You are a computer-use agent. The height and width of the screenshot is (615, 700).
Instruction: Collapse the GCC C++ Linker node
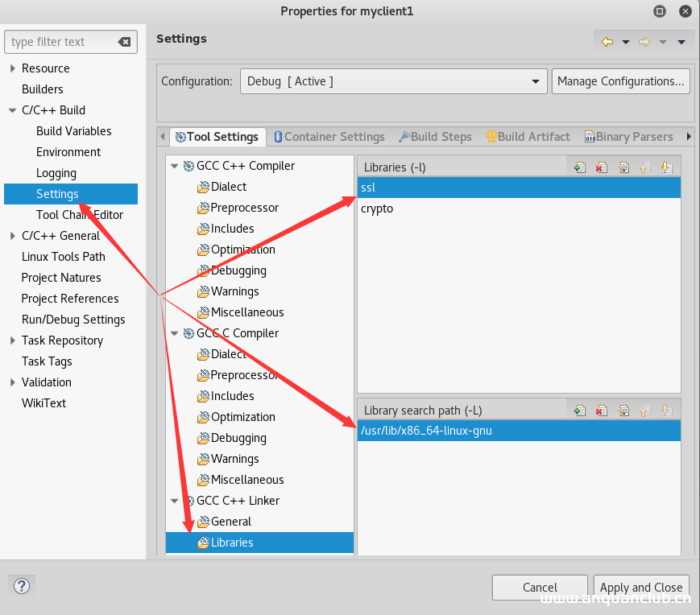pos(175,500)
